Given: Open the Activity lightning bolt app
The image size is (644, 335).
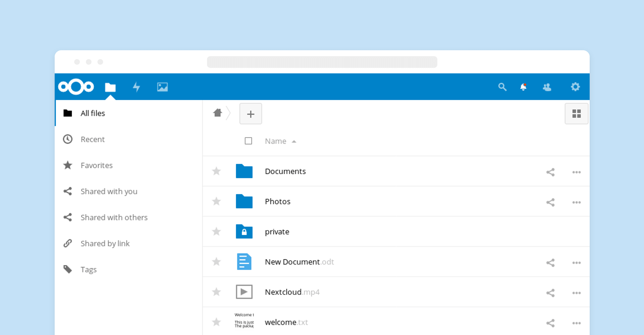Looking at the screenshot, I should (136, 87).
